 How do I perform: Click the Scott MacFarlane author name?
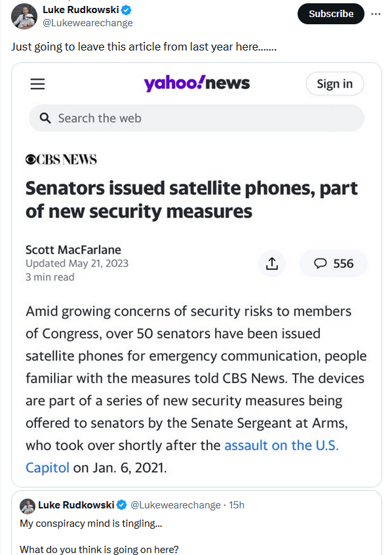73,250
